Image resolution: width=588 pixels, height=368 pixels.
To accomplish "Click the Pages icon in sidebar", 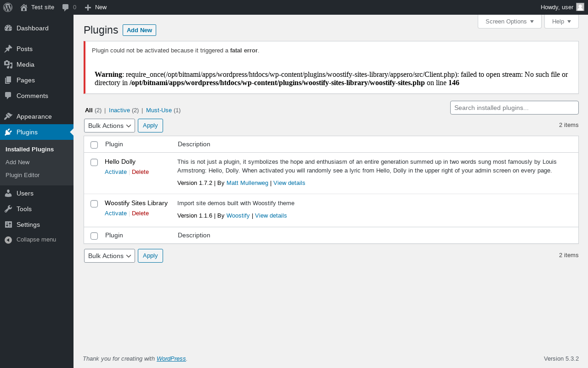I will pyautogui.click(x=8, y=80).
